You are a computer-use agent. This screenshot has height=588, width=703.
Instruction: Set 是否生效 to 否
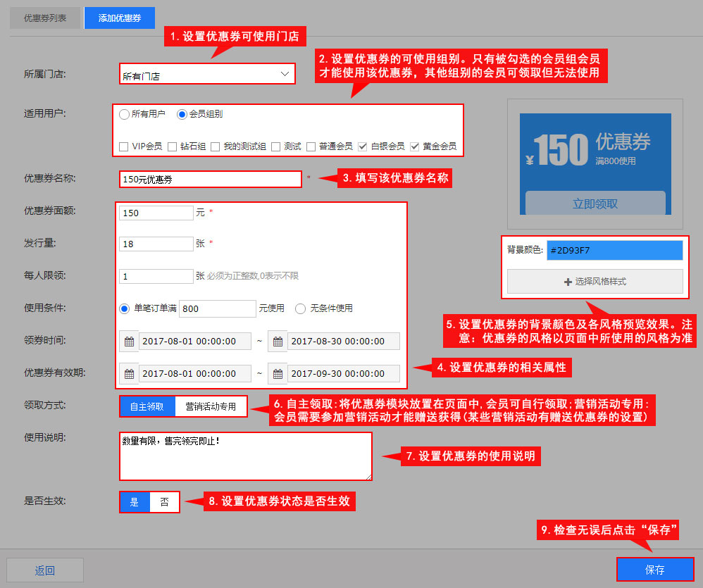[165, 502]
